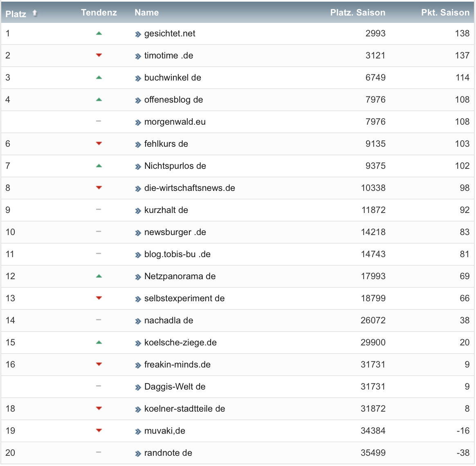Screen dimensions: 476x466
Task: Click the season points value -16
Action: pyautogui.click(x=463, y=431)
